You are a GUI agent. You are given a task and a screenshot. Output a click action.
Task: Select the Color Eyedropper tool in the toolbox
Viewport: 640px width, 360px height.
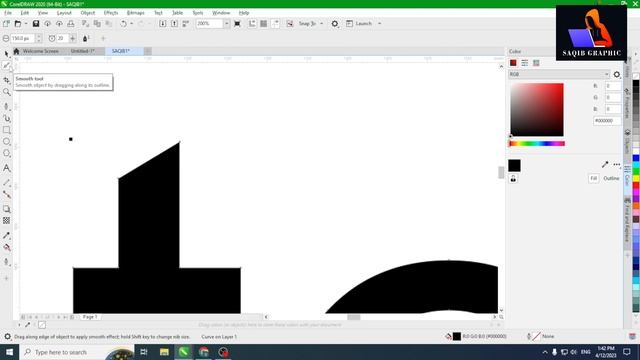pyautogui.click(x=7, y=236)
